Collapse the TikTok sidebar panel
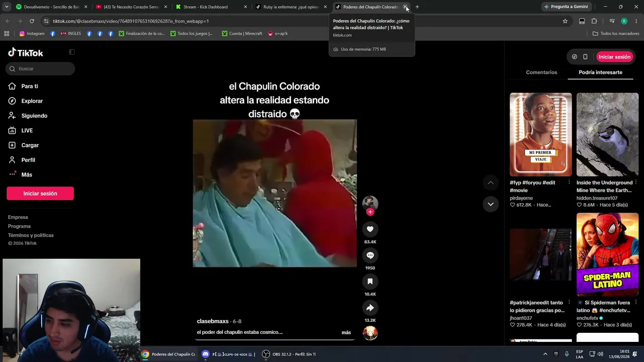644x362 pixels. click(71, 52)
